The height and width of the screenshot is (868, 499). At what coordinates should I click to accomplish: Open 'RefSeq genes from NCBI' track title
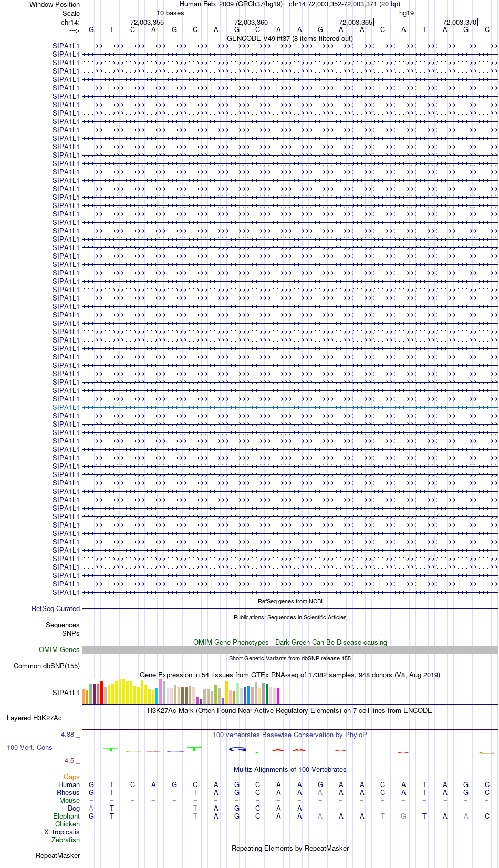[x=290, y=601]
